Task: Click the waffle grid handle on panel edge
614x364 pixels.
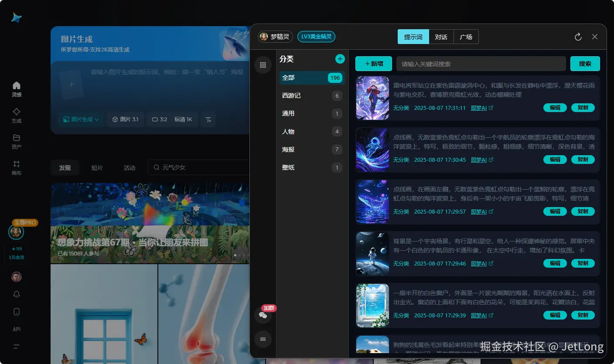Action: coord(263,65)
